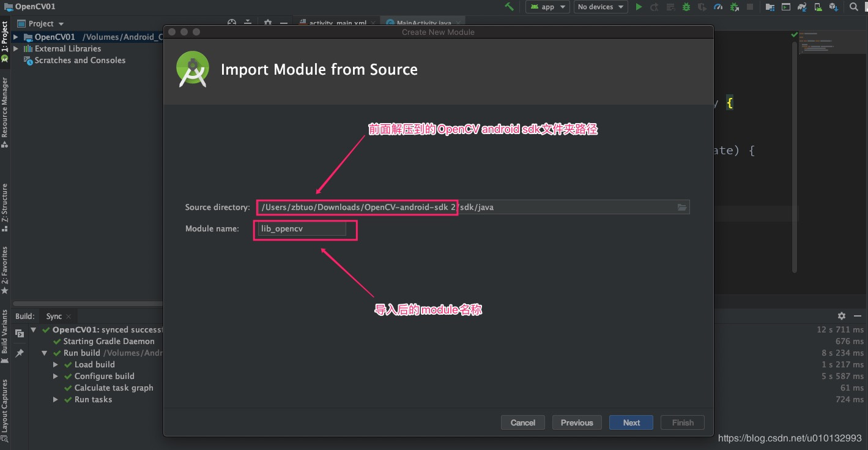868x450 pixels.
Task: Open the Layout Captures side tab
Action: pyautogui.click(x=5, y=410)
